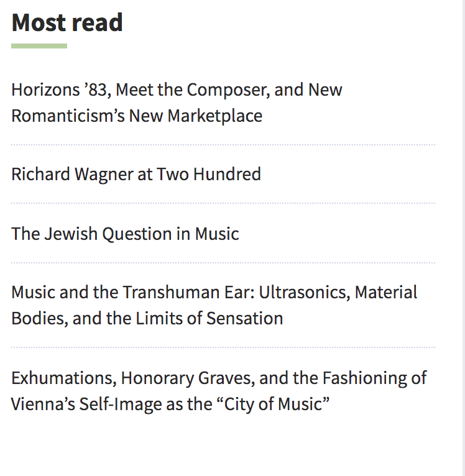Open Richard Wagner at Two Hundred article
Viewport: 465px width, 476px height.
(136, 174)
